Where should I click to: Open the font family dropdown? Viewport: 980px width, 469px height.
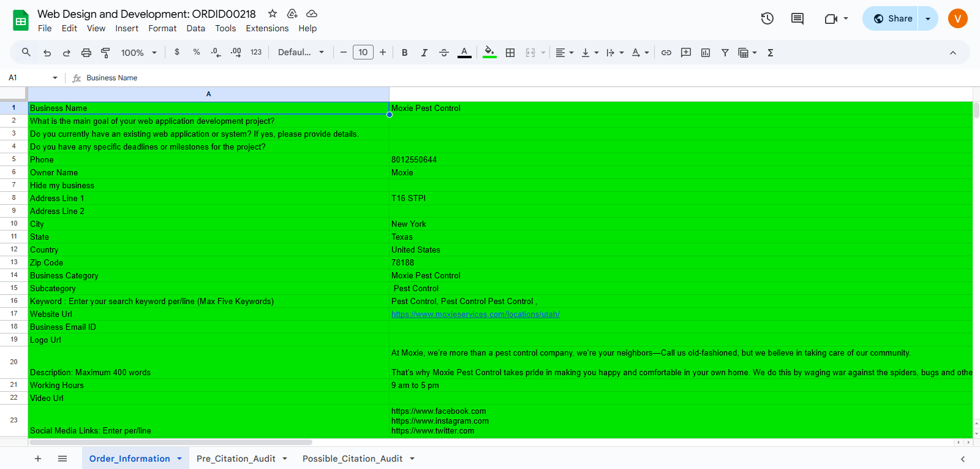coord(301,52)
